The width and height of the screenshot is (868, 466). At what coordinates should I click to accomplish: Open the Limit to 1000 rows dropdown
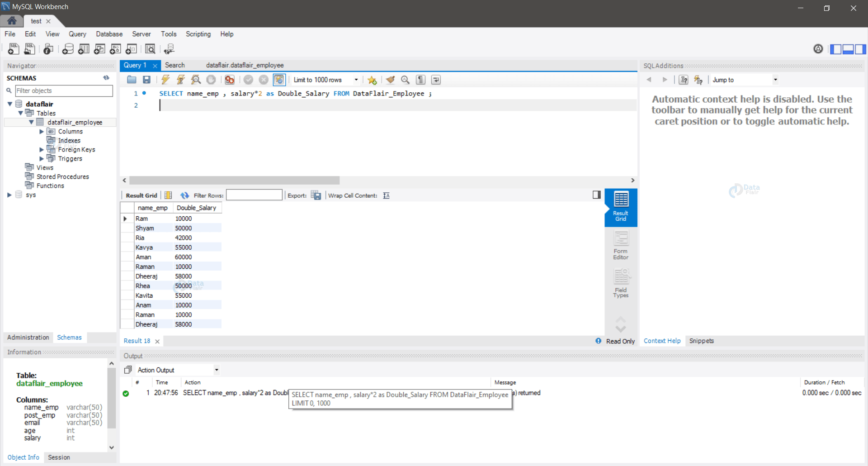[356, 80]
